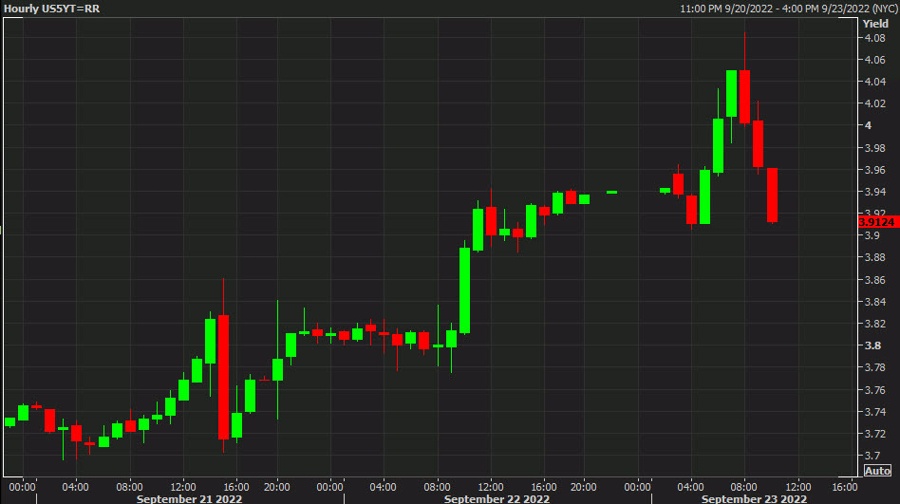Screen dimensions: 900x504
Task: Select the first green candle at far left
Action: point(10,422)
